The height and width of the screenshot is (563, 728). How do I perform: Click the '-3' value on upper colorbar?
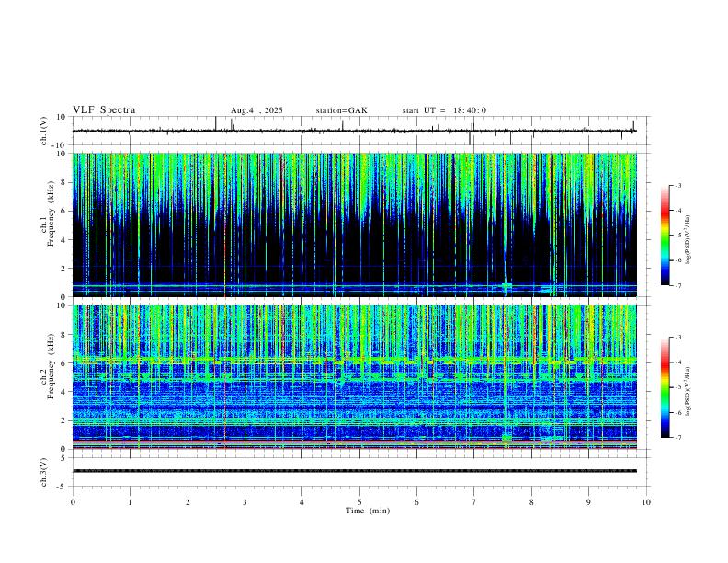pyautogui.click(x=677, y=185)
